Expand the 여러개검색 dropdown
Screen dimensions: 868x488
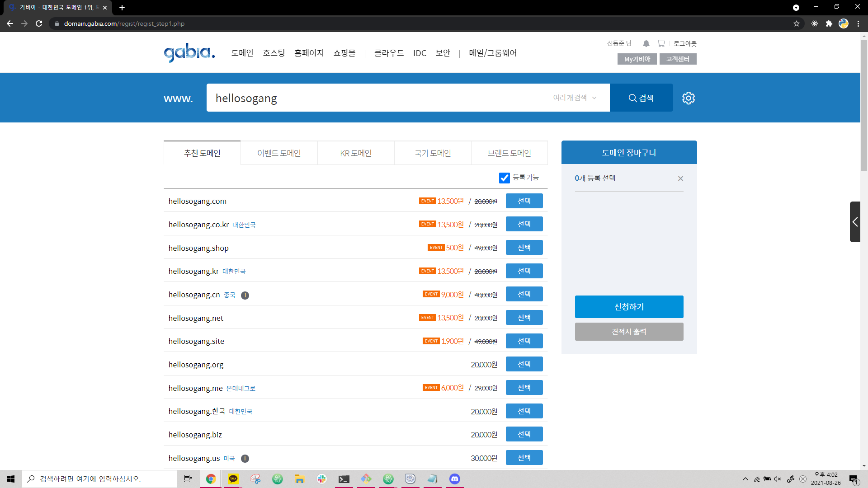click(575, 98)
